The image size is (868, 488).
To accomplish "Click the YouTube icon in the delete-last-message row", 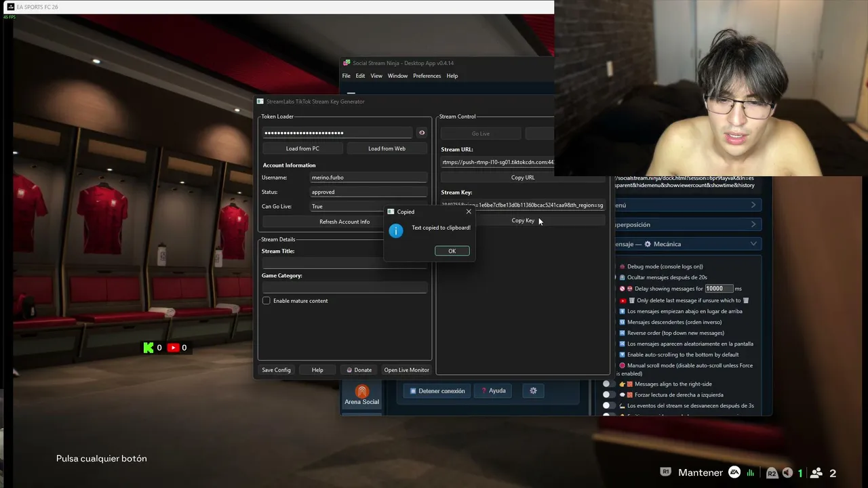I will pyautogui.click(x=623, y=300).
